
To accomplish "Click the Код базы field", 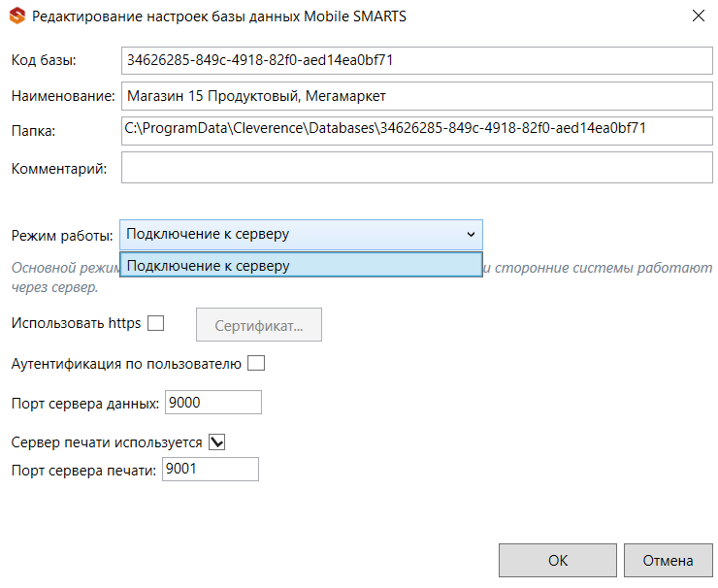I will 416,60.
